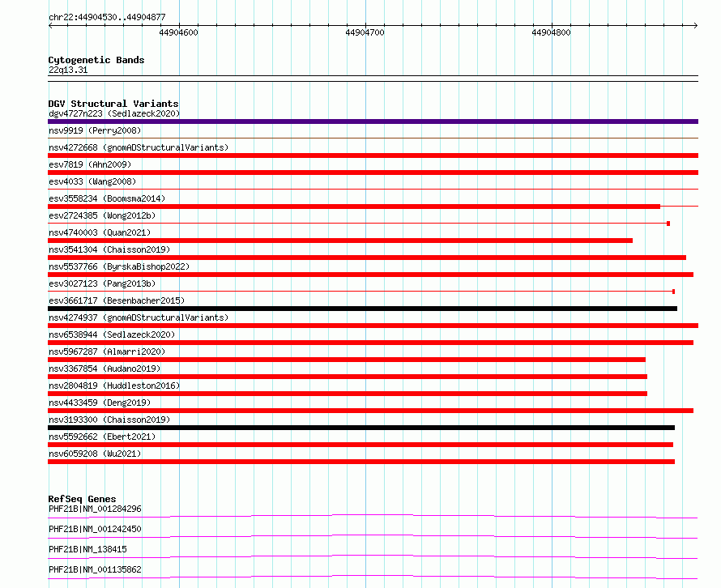This screenshot has width=721, height=588.
Task: Click the region text chr22:44904530..44904877
Action: 107,17
